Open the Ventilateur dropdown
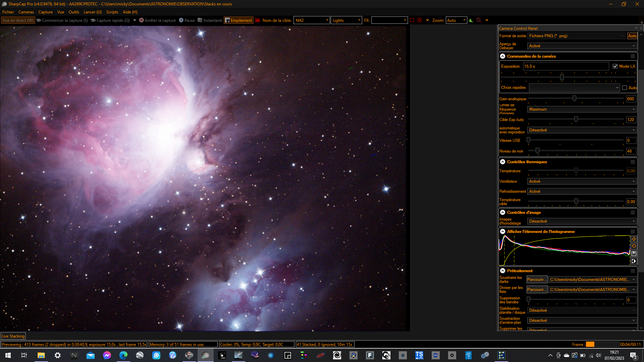This screenshot has width=644, height=362. [x=582, y=181]
